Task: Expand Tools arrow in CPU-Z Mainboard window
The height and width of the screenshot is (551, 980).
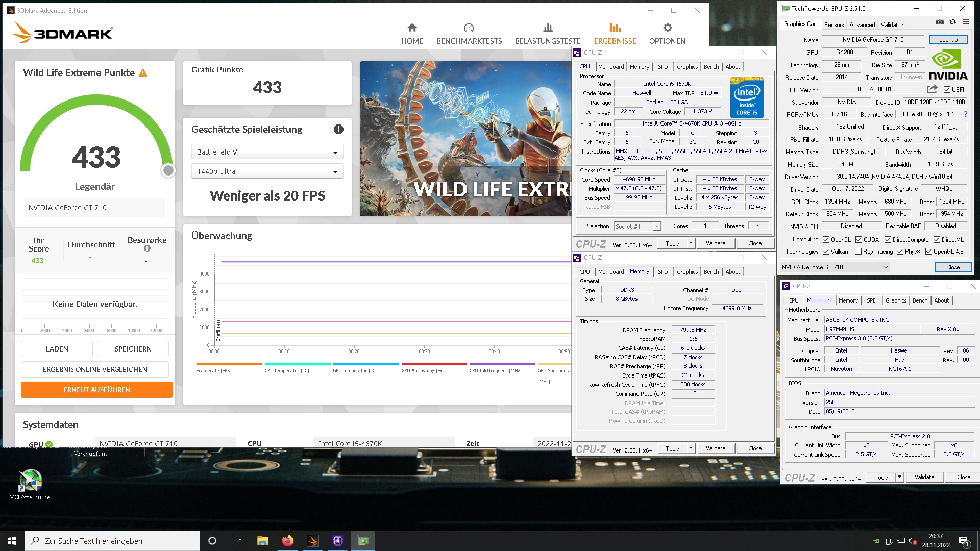Action: pyautogui.click(x=899, y=477)
